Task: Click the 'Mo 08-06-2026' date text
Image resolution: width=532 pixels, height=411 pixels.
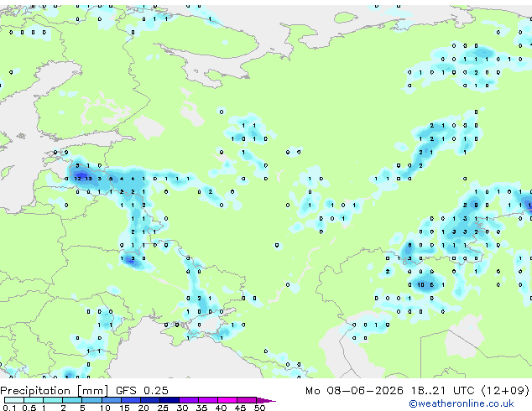Action: tap(354, 391)
